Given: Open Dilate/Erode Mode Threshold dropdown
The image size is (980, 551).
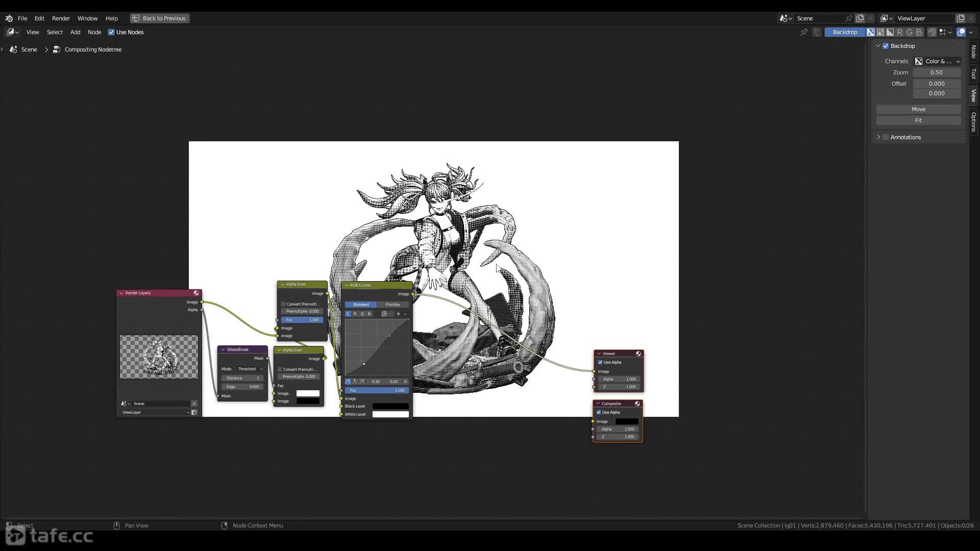Looking at the screenshot, I should pos(250,369).
